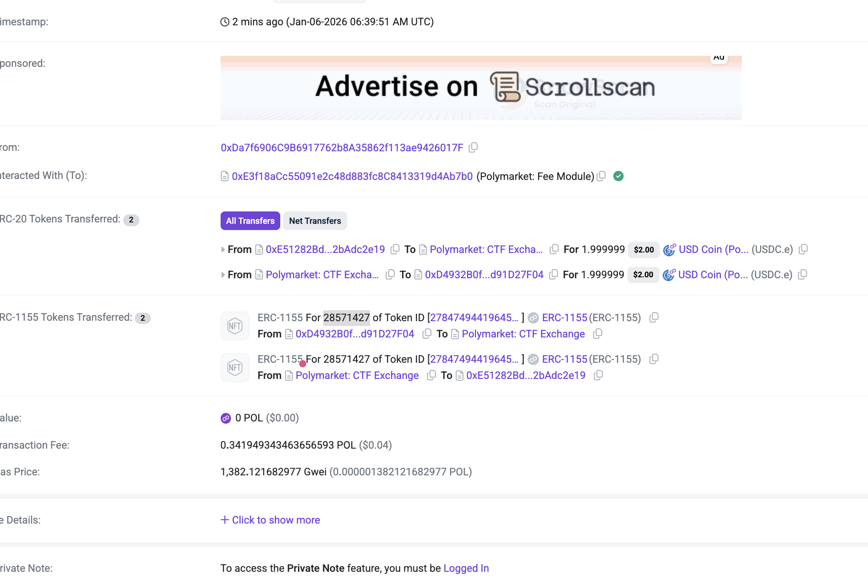Click to show more details

point(270,520)
